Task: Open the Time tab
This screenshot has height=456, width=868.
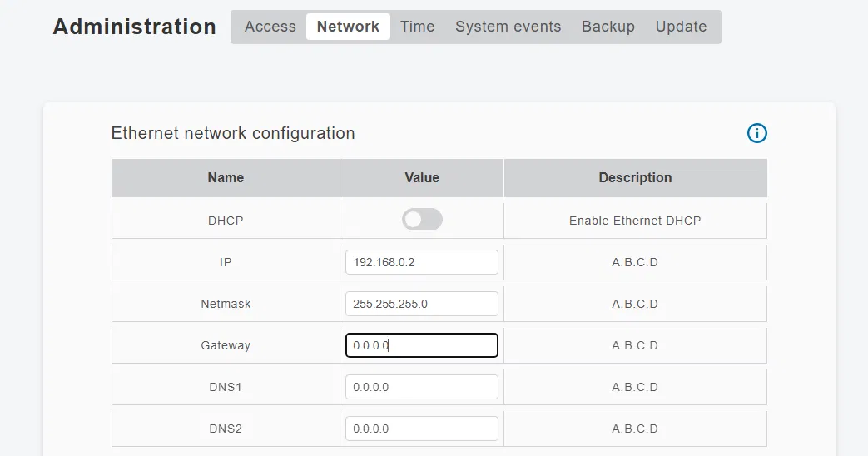Action: [418, 27]
